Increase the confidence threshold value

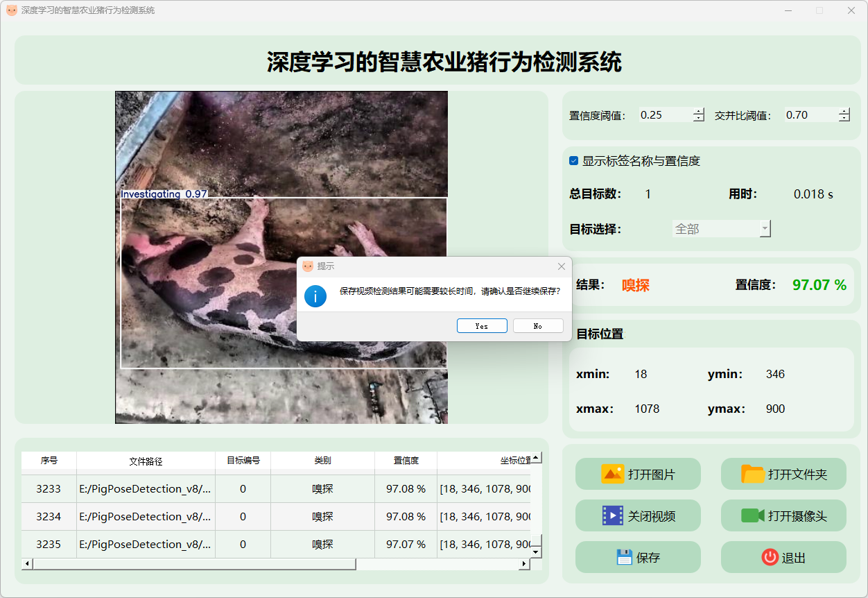[698, 112]
